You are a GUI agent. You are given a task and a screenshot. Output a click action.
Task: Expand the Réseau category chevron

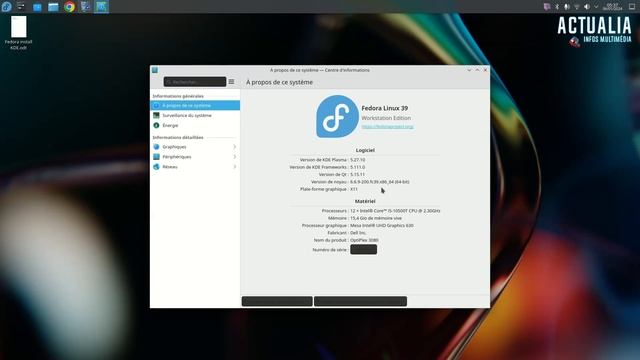coord(235,167)
